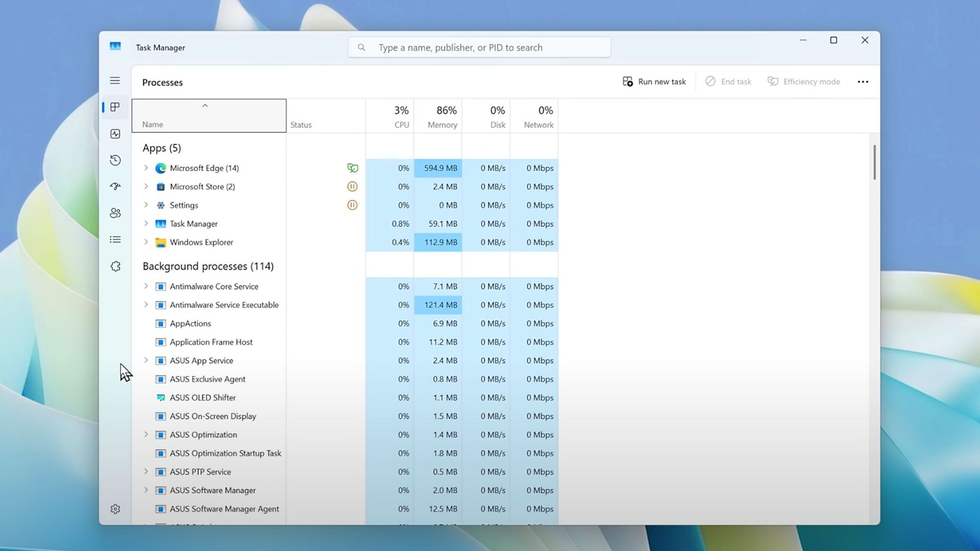Click the 12.5 MB memory cell
Viewport: 980px width, 551px height.
pyautogui.click(x=438, y=509)
